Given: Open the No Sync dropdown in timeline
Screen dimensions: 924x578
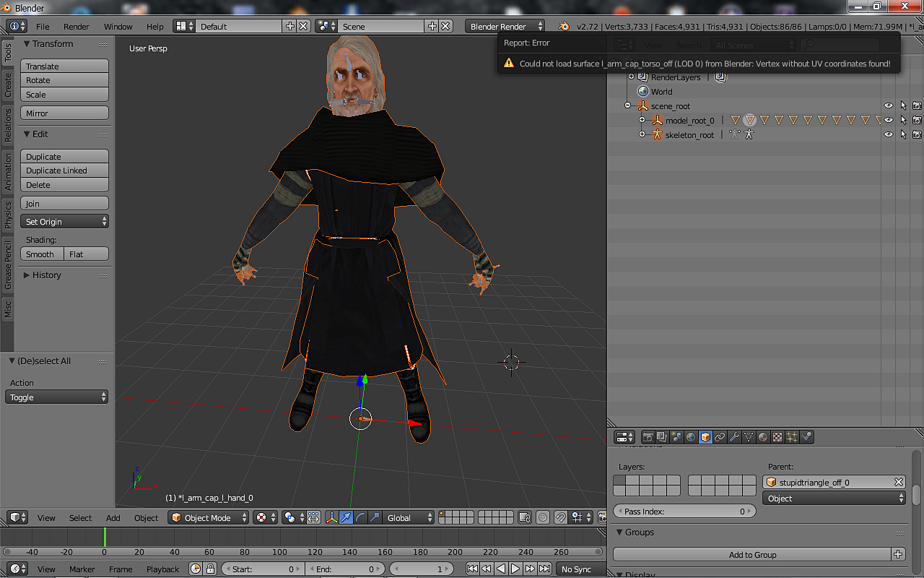Looking at the screenshot, I should (580, 569).
